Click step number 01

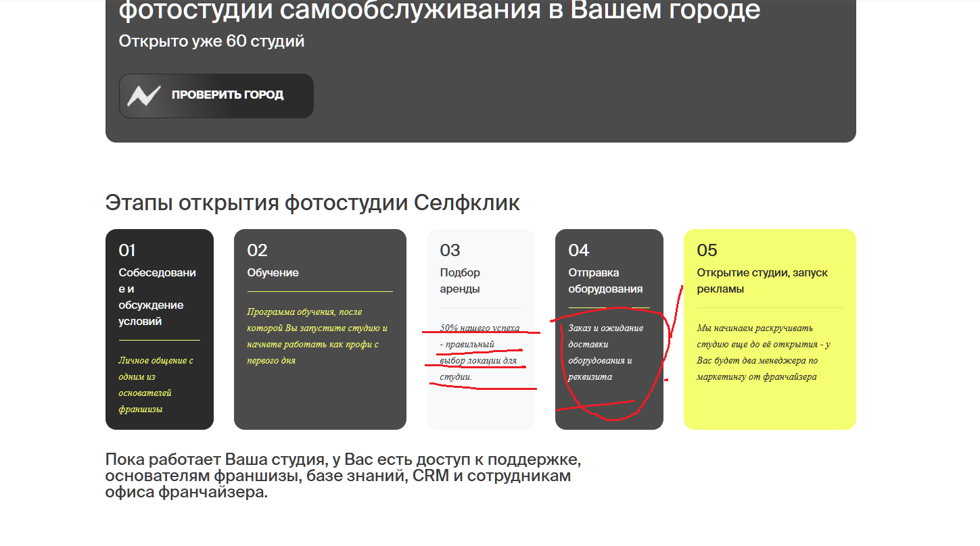point(127,251)
